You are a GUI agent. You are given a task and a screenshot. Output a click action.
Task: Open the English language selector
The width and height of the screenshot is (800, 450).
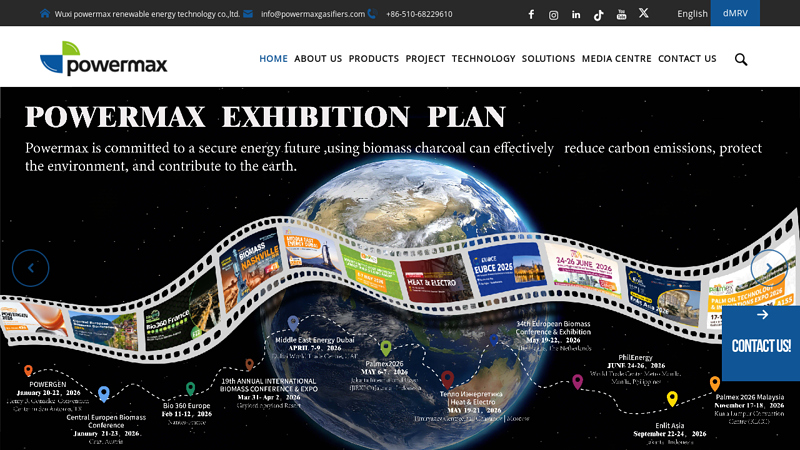click(692, 14)
